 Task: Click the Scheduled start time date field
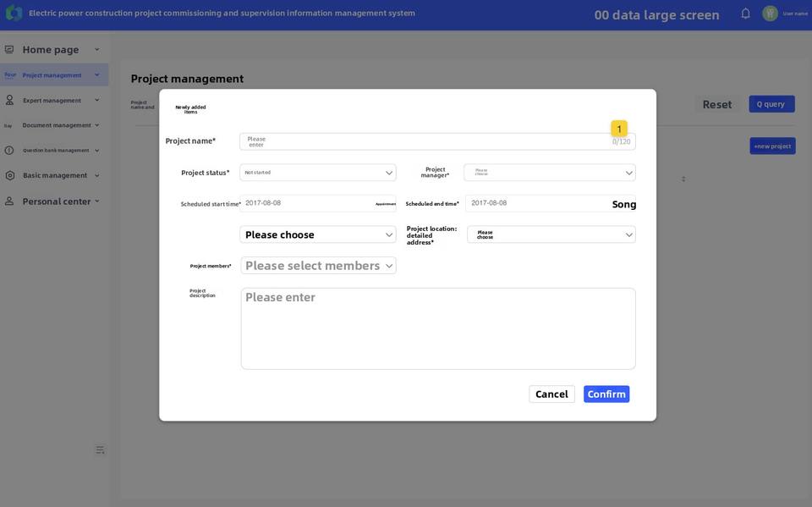pyautogui.click(x=318, y=203)
